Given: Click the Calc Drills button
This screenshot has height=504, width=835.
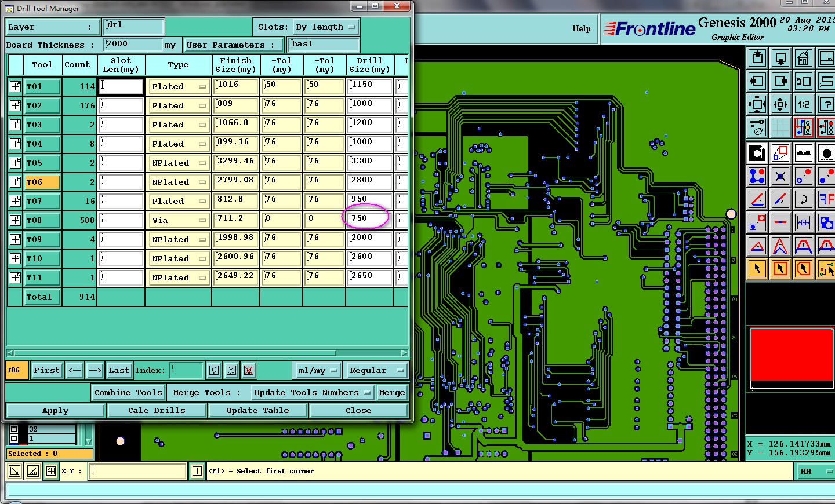Looking at the screenshot, I should coord(157,410).
